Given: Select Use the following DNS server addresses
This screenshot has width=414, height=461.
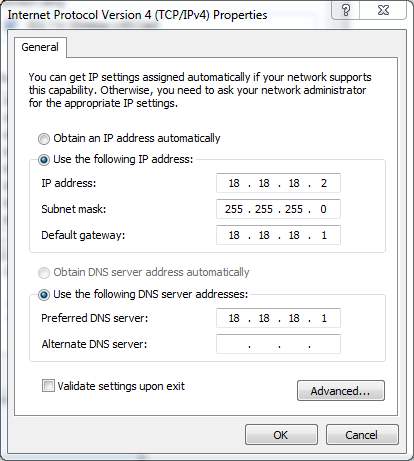Looking at the screenshot, I should point(44,295).
